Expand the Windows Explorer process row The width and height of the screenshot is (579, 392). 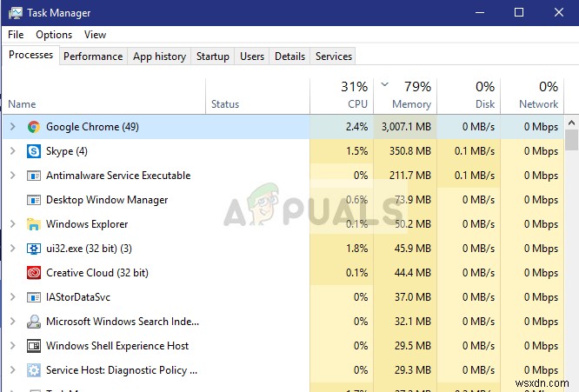click(x=12, y=224)
